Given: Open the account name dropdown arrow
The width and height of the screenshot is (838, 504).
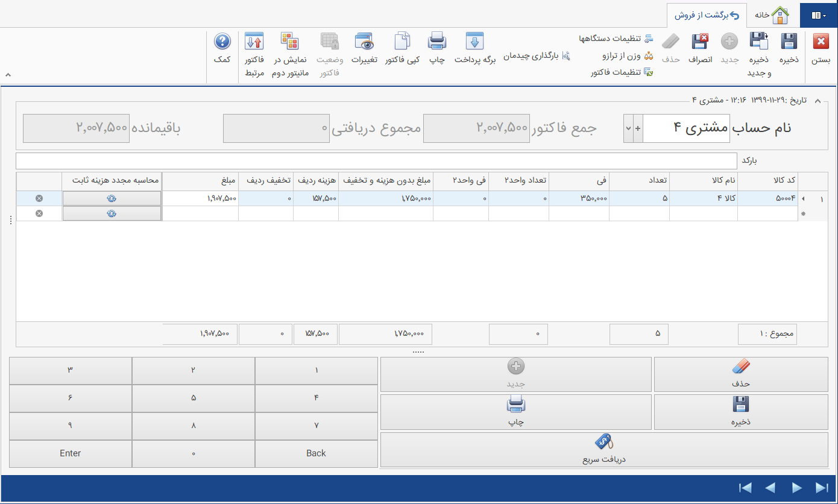Looking at the screenshot, I should (x=628, y=128).
